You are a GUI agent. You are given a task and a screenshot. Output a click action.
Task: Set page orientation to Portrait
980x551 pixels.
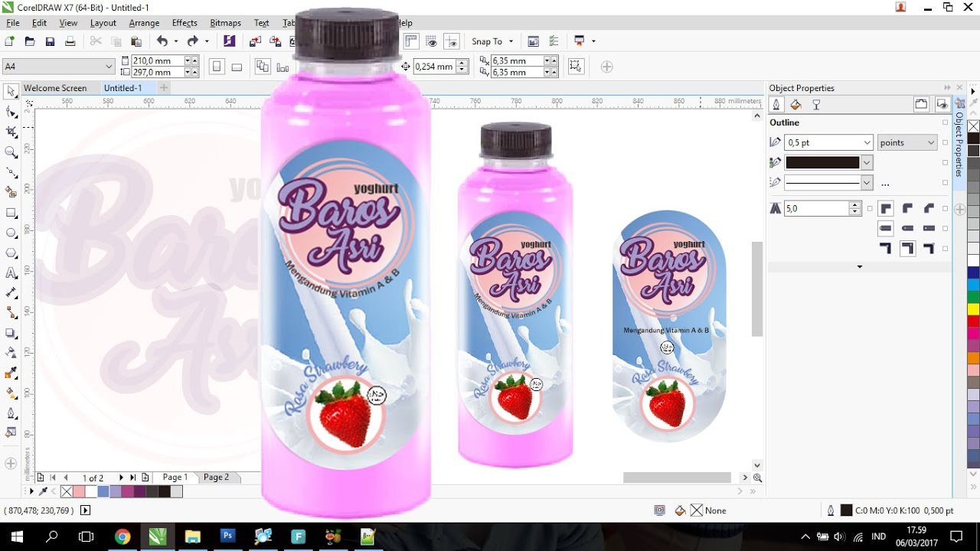point(217,67)
